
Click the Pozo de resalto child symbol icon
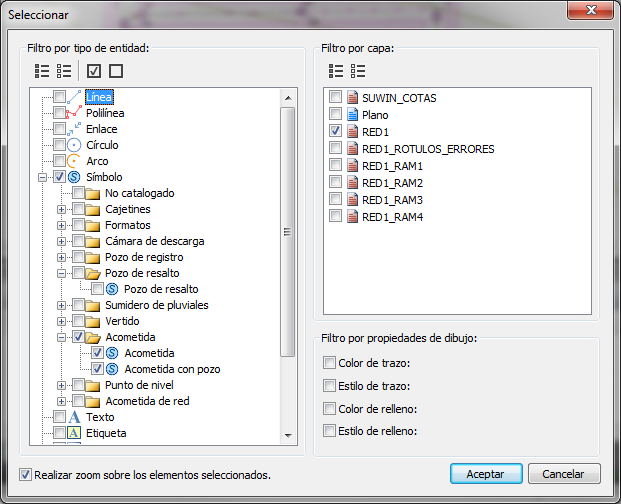pyautogui.click(x=112, y=289)
